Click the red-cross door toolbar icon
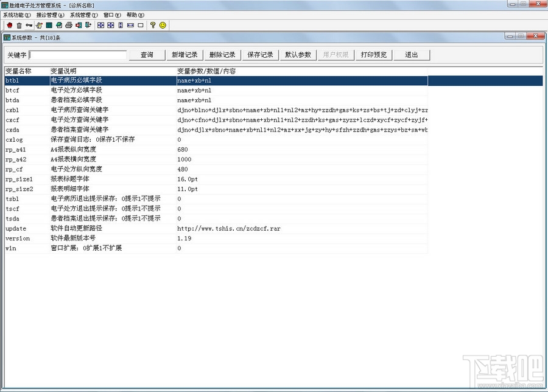Screen dimensions: 548x392 (79, 25)
